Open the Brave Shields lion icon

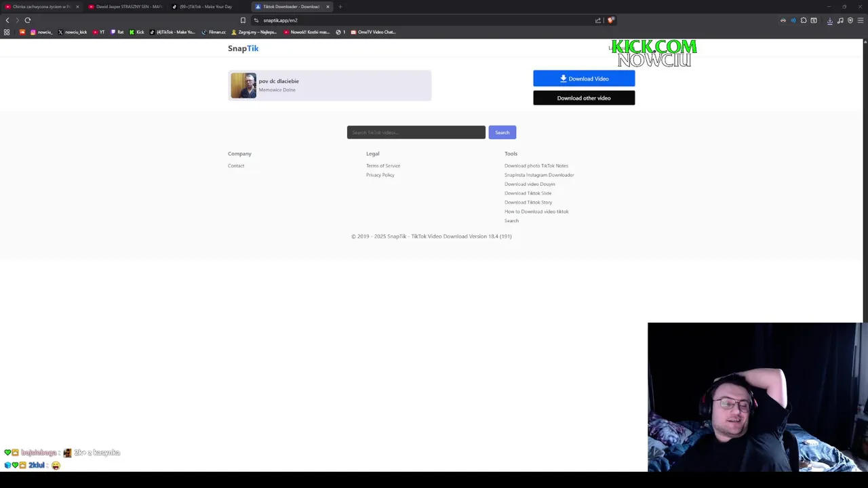pos(610,20)
